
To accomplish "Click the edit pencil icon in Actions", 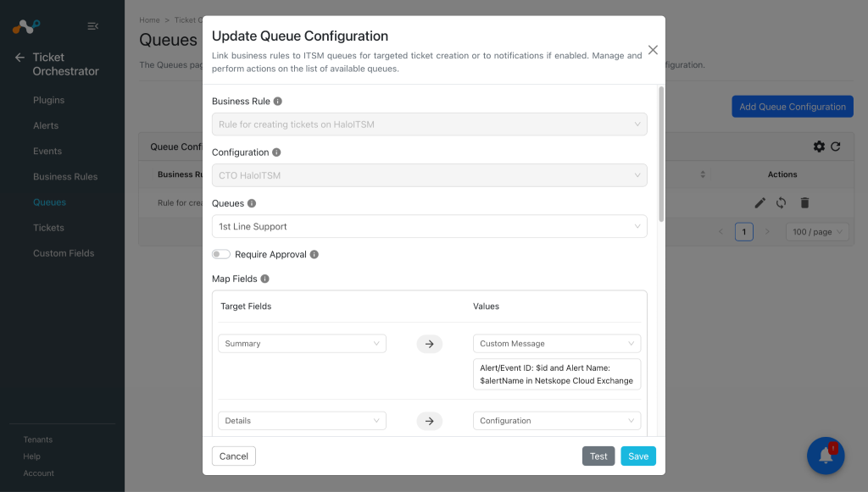I will (x=760, y=203).
